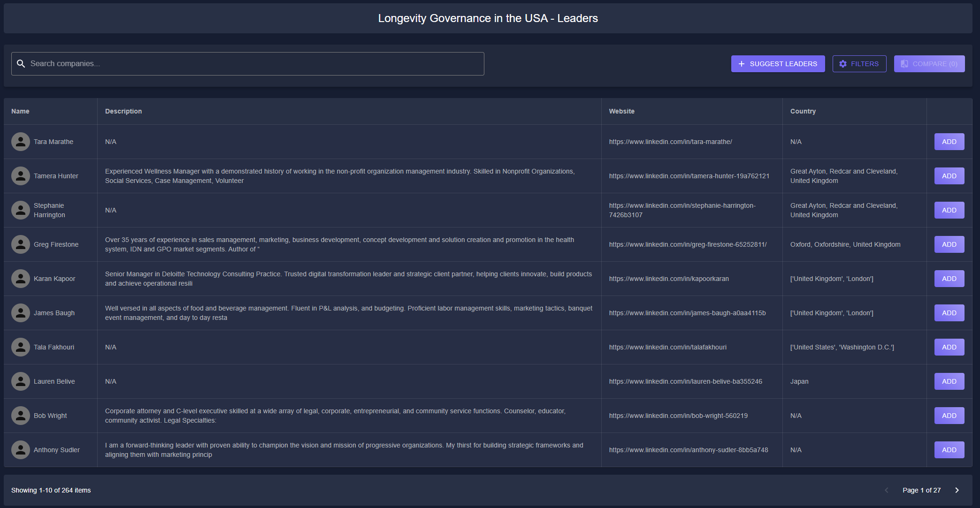Click the previous page chevron
This screenshot has height=508, width=980.
point(887,490)
